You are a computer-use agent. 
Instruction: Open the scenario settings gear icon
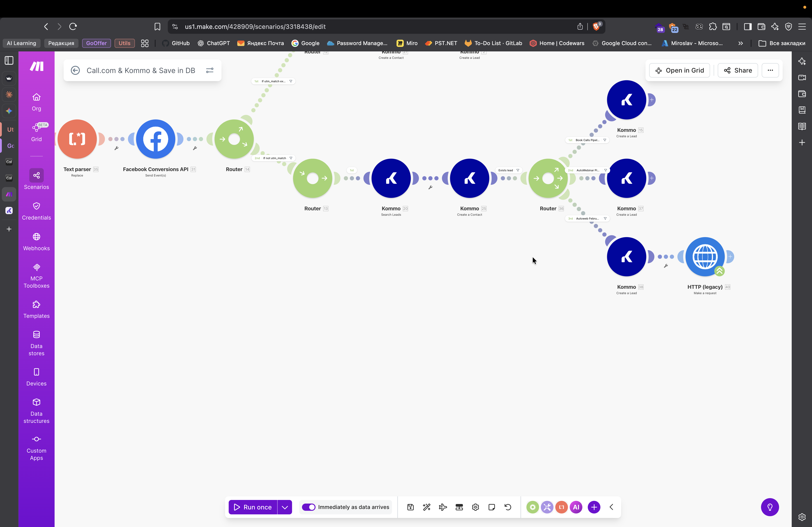click(x=475, y=507)
